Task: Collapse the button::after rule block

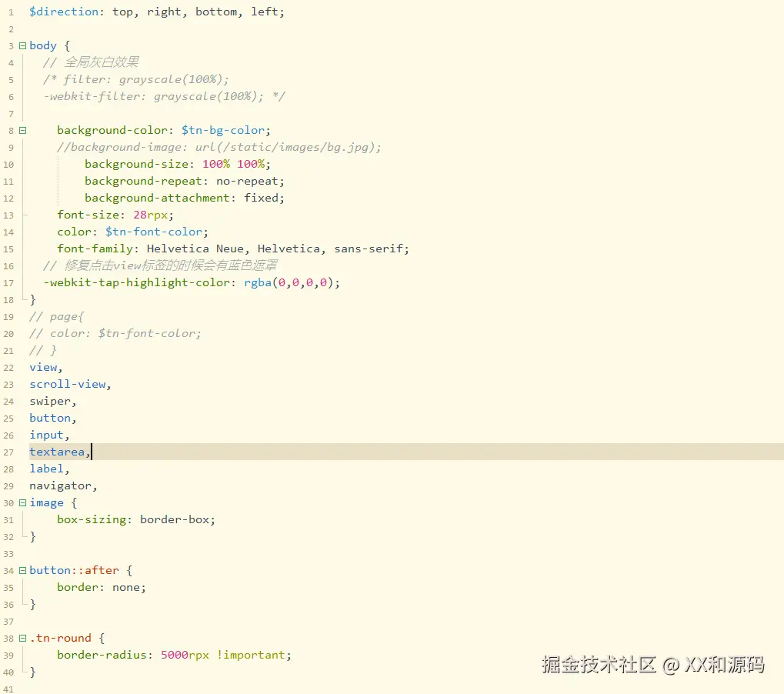Action: 22,570
